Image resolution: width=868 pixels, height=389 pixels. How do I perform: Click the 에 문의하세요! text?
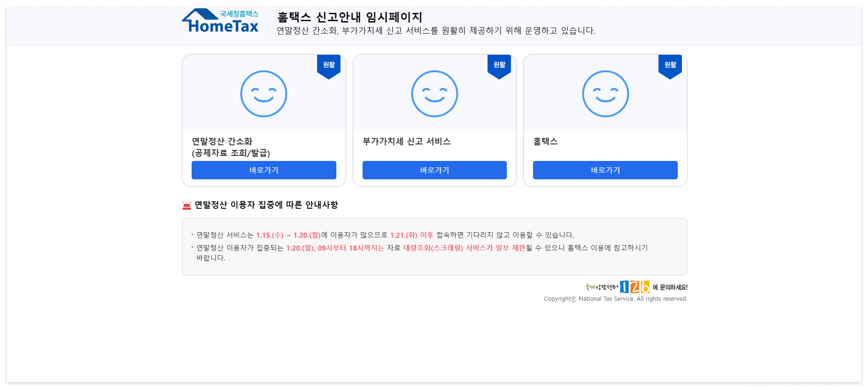670,287
